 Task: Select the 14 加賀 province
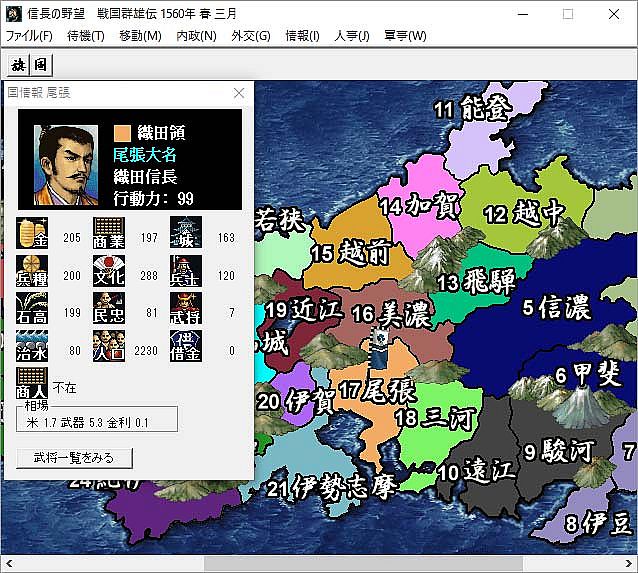pos(420,205)
